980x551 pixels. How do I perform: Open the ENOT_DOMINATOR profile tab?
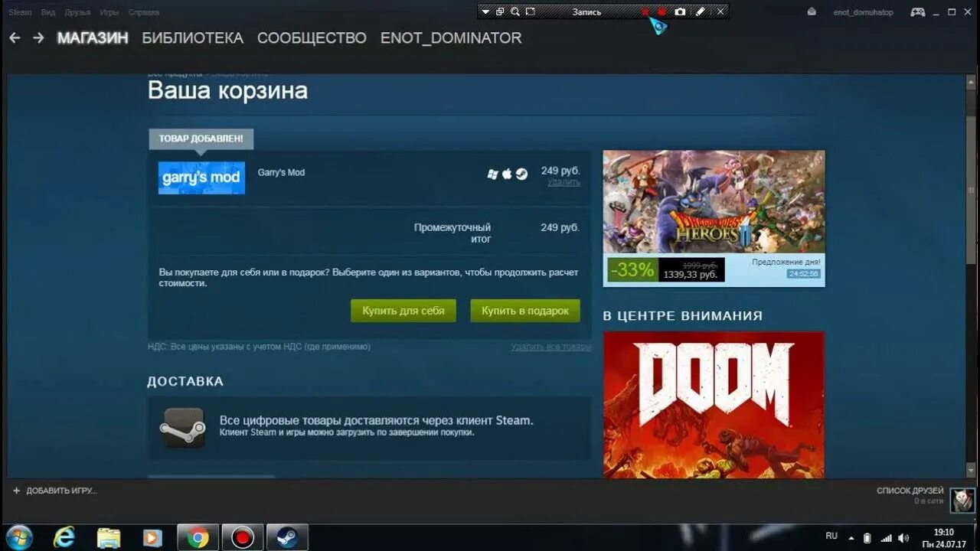(451, 37)
